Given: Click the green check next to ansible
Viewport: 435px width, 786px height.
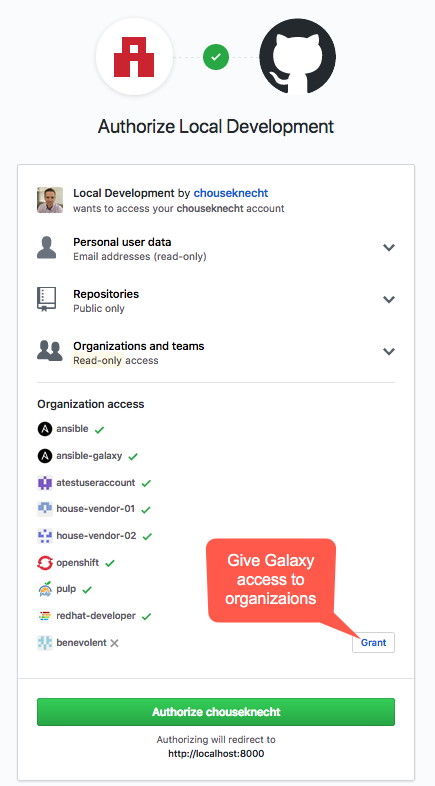Looking at the screenshot, I should [x=99, y=430].
